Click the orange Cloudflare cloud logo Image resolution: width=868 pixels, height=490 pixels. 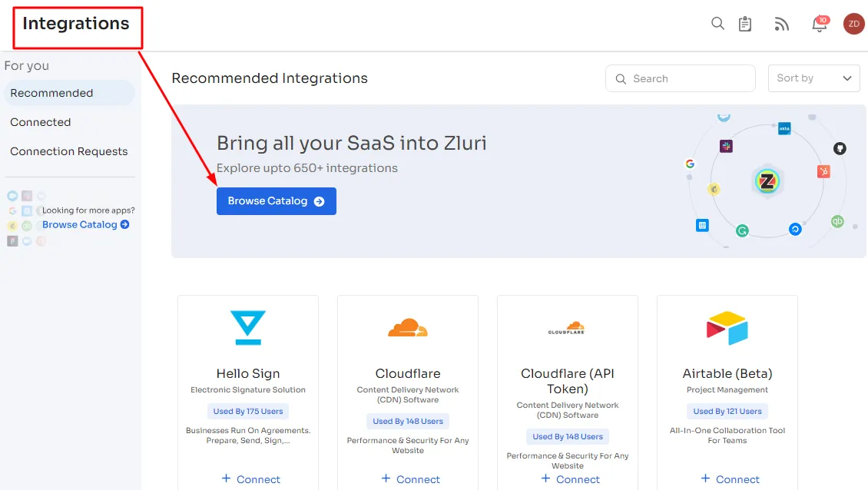pyautogui.click(x=408, y=328)
